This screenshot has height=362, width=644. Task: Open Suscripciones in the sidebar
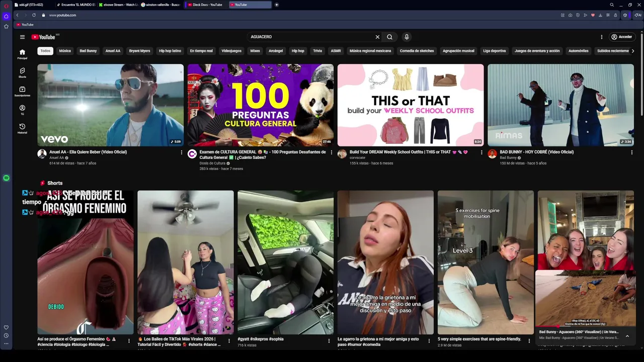pyautogui.click(x=22, y=91)
